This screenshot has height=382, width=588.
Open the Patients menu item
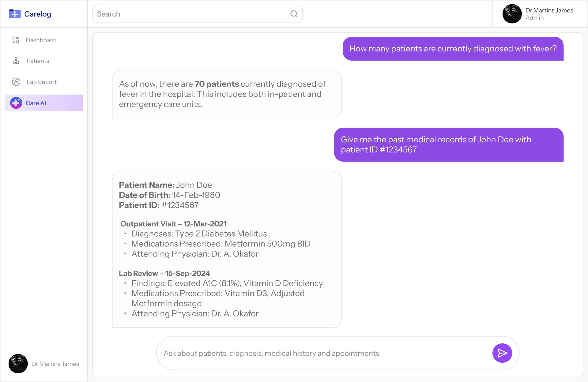point(38,61)
